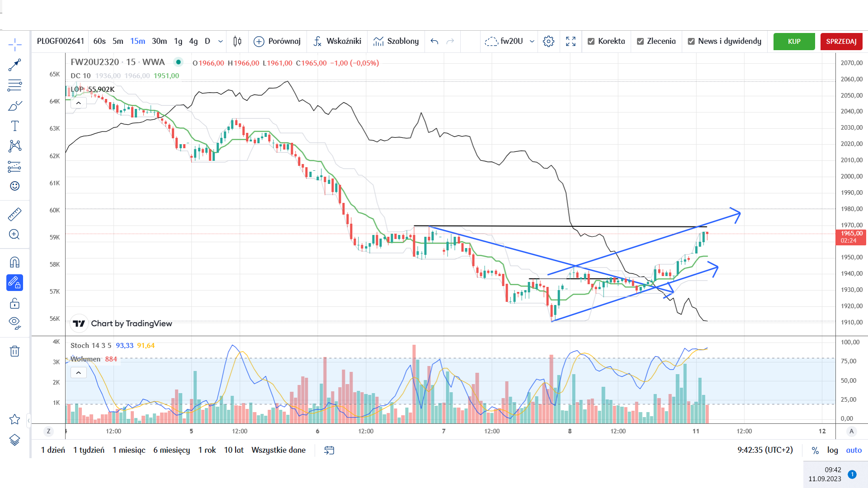Viewport: 868px width, 488px height.
Task: Open the Szablony templates menu
Action: [x=396, y=41]
